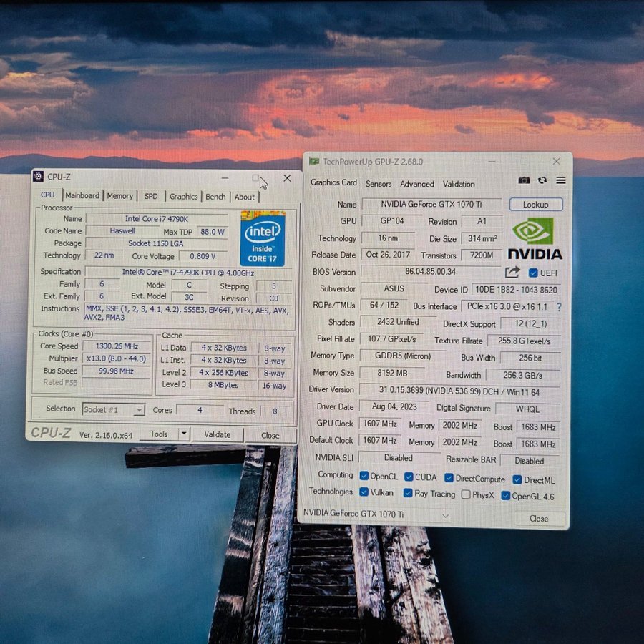Viewport: 644px width, 644px height.
Task: Click the CPU-Z title bar app icon
Action: (x=39, y=177)
